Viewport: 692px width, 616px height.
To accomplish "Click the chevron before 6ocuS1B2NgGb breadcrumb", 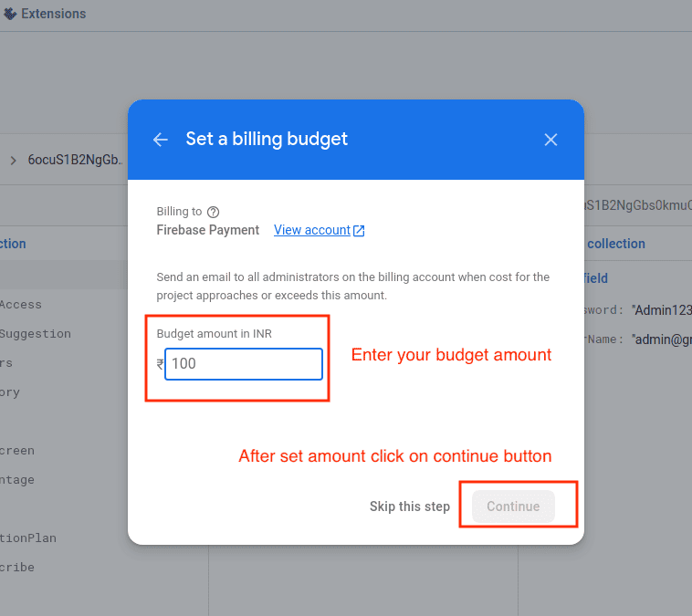I will tap(13, 161).
